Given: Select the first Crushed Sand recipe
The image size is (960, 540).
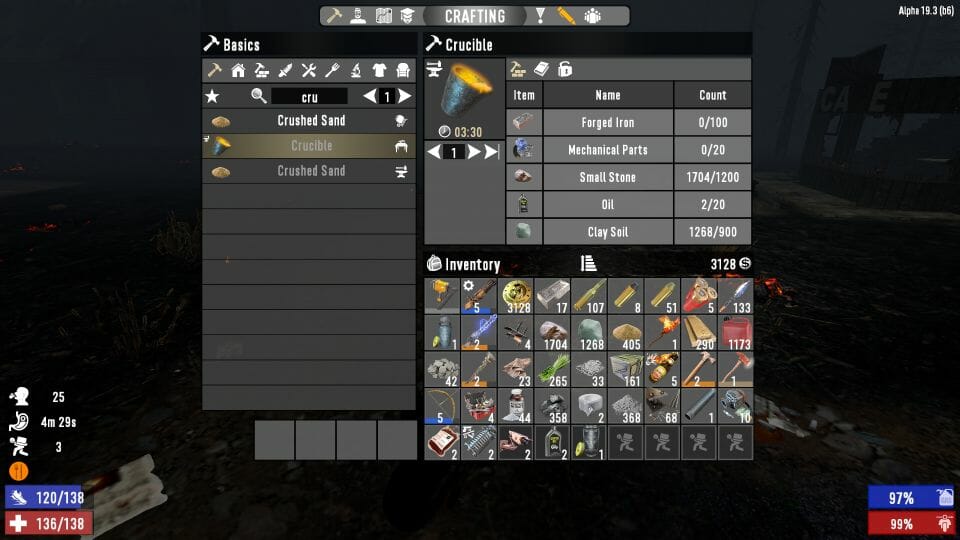Looking at the screenshot, I should pos(309,121).
